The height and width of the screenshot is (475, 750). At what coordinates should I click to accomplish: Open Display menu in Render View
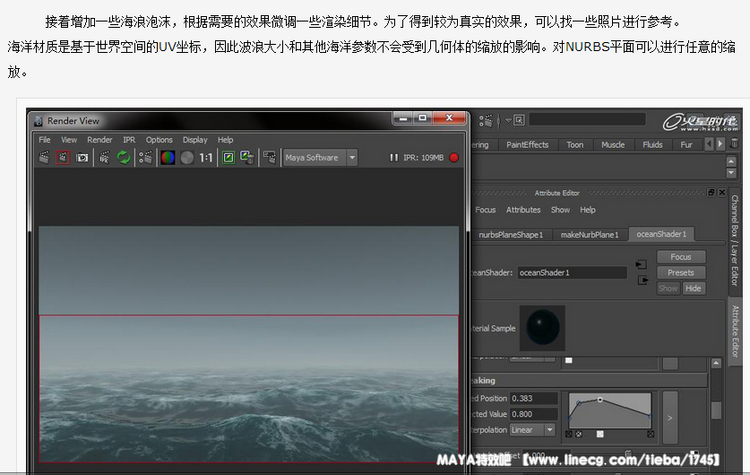(195, 140)
